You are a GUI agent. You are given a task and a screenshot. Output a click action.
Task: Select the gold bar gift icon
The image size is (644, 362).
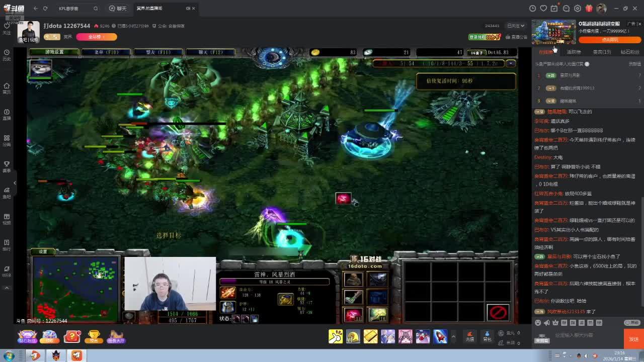tap(370, 336)
